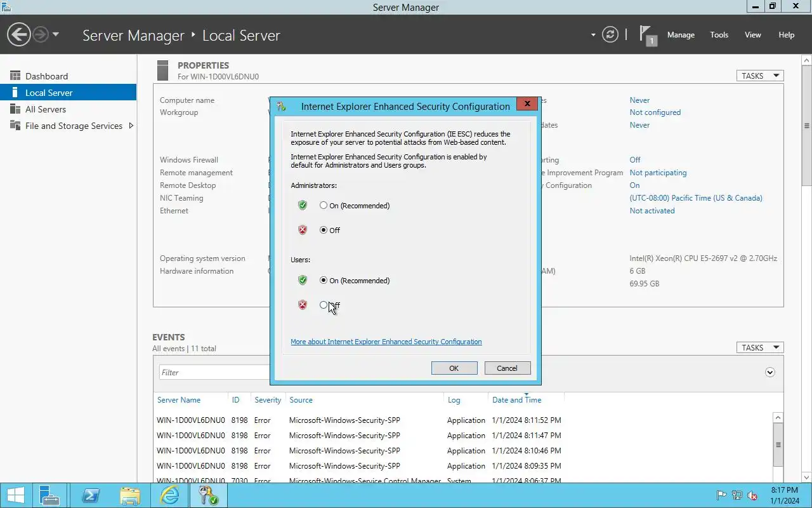This screenshot has height=508, width=812.
Task: Expand File and Storage Services arrow
Action: coord(131,126)
